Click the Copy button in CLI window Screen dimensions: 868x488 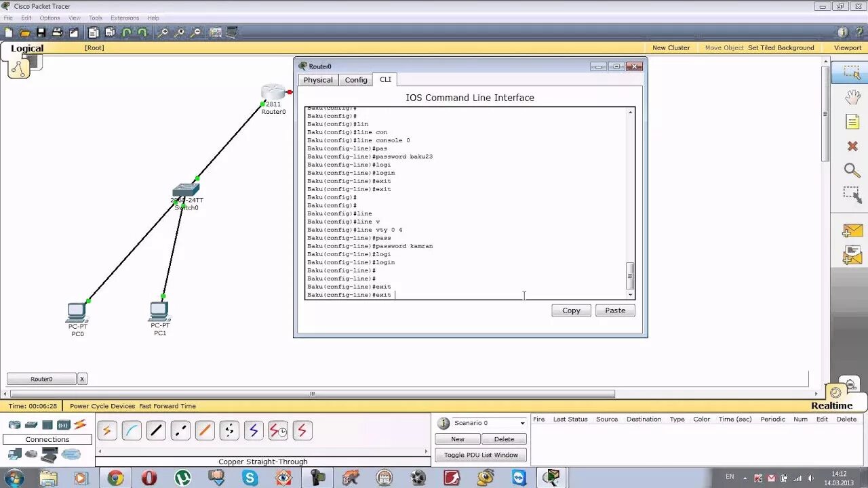[x=571, y=310]
